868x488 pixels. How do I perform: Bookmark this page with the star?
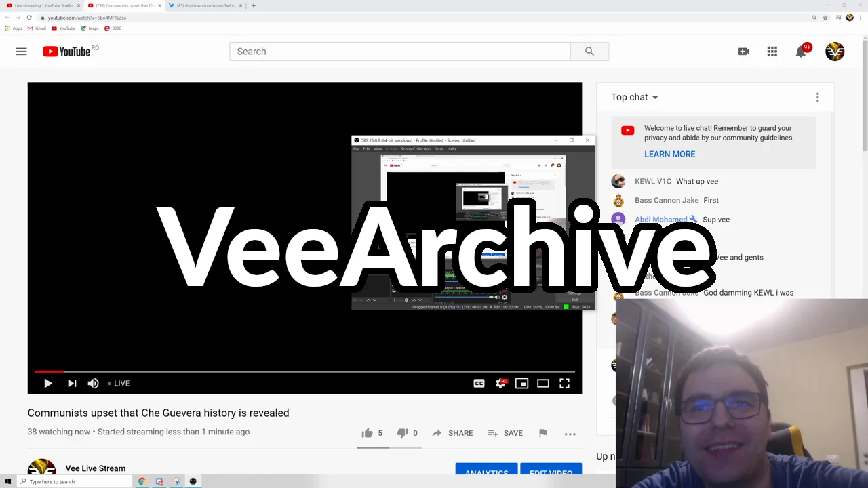pyautogui.click(x=825, y=18)
